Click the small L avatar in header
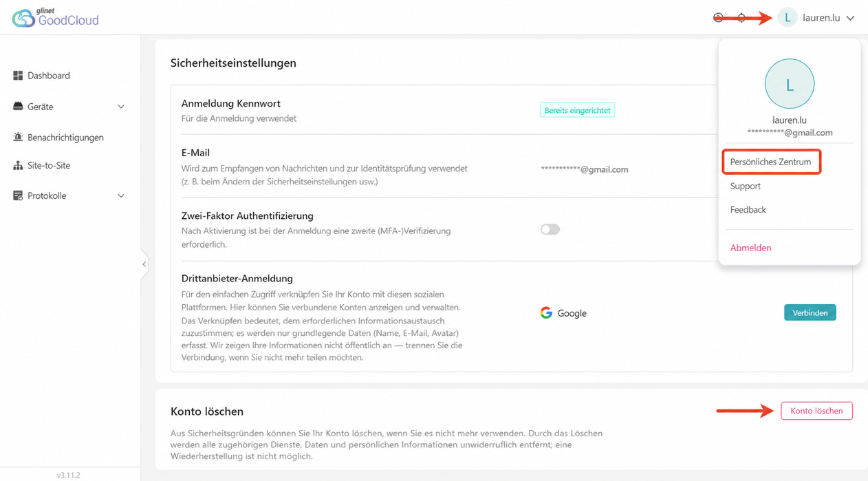Screen dimensions: 868x481 pyautogui.click(x=788, y=18)
